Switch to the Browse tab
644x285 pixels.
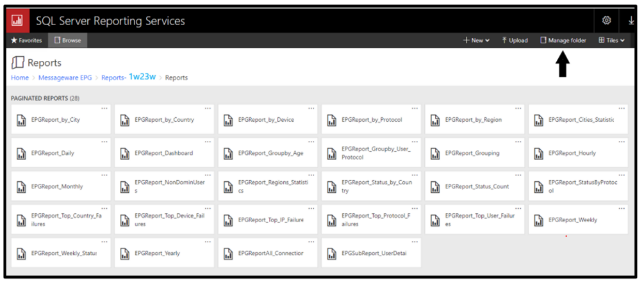pos(68,40)
